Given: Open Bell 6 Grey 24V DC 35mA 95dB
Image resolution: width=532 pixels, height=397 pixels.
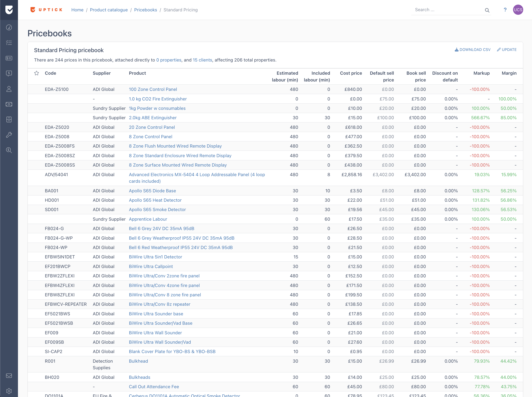Looking at the screenshot, I should pyautogui.click(x=162, y=228).
